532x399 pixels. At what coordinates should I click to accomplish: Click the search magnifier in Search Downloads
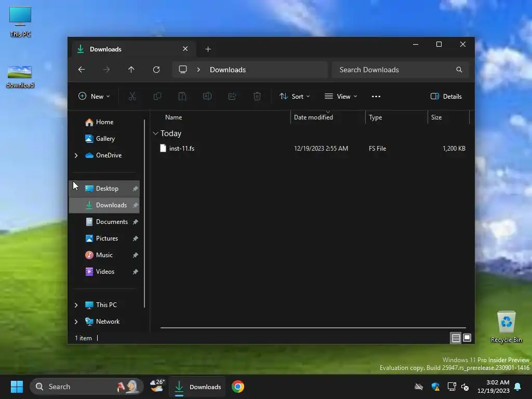point(459,70)
